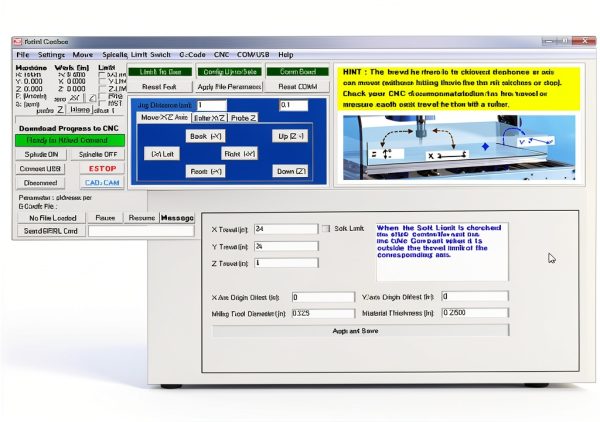This screenshot has width=600, height=422.
Task: Open the Settings menu
Action: [51, 55]
